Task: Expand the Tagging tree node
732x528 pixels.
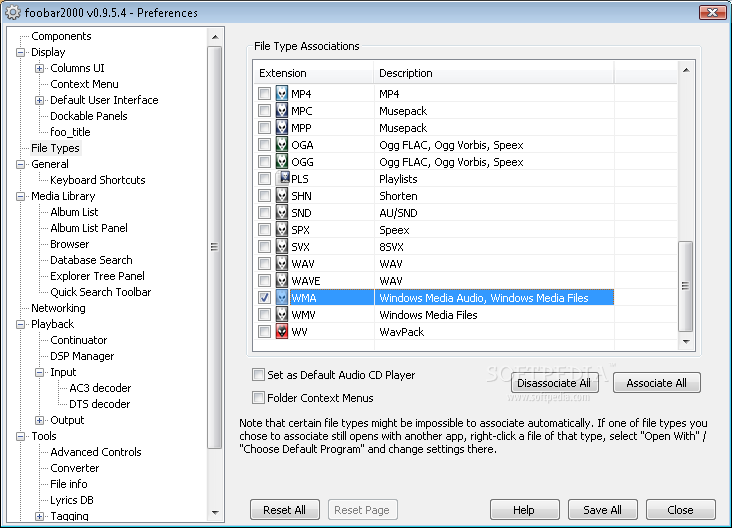Action: pos(39,516)
